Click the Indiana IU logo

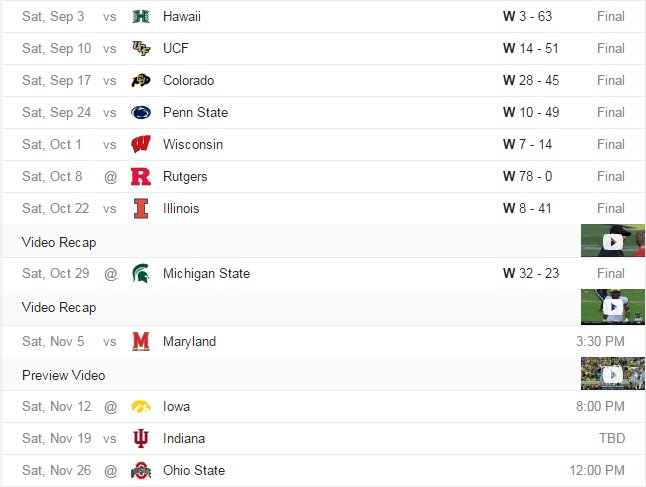point(141,438)
